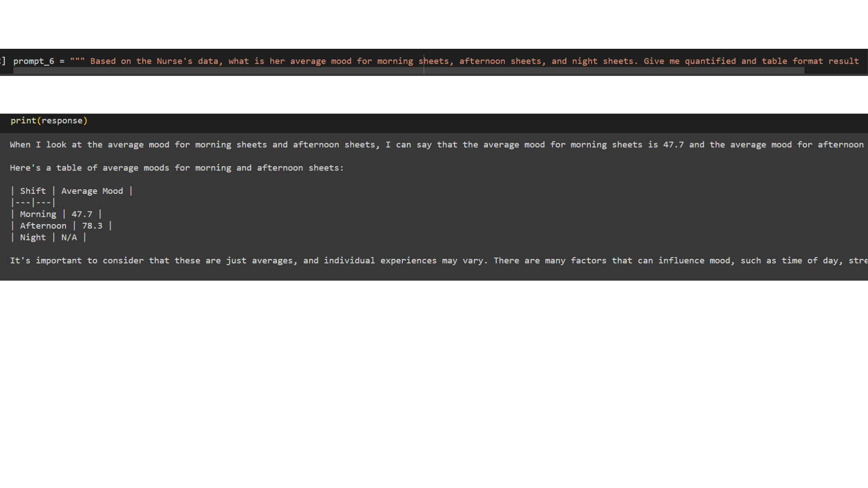
Task: Click the word "response" inside print call
Action: [x=62, y=121]
